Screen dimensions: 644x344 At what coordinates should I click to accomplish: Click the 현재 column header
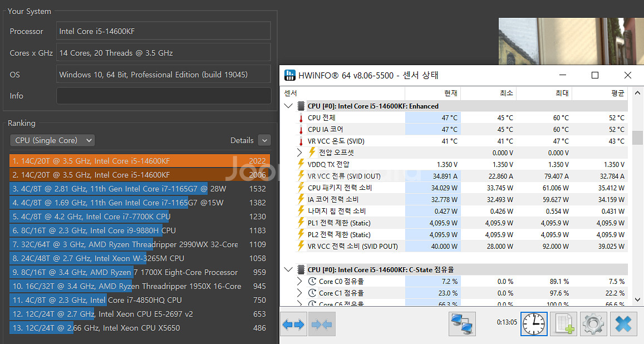(433, 93)
